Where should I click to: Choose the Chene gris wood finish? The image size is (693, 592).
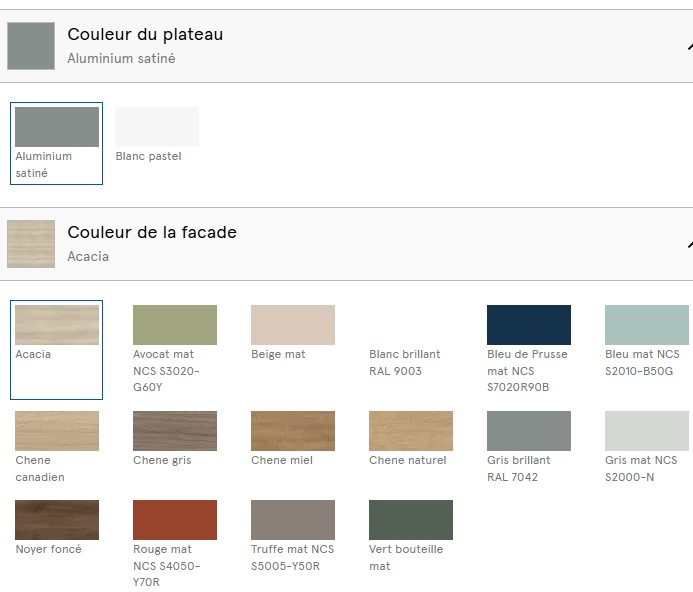point(175,447)
